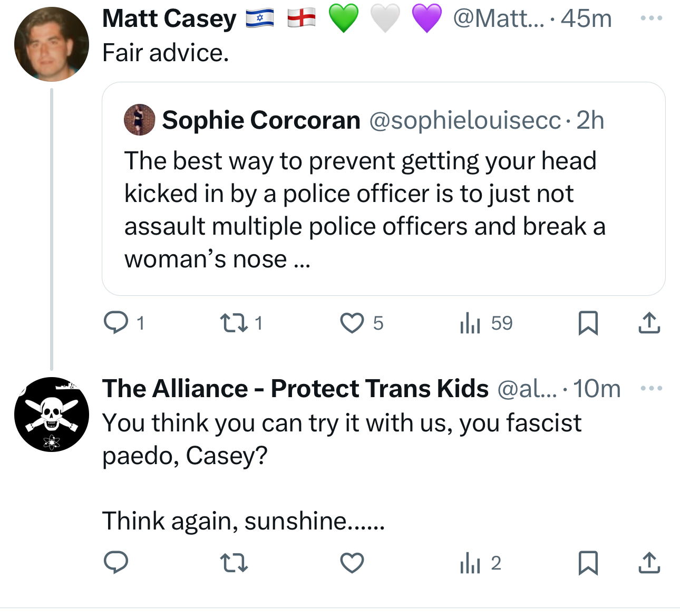
Task: View analytics for Matt Casey's tweet
Action: coord(470,323)
